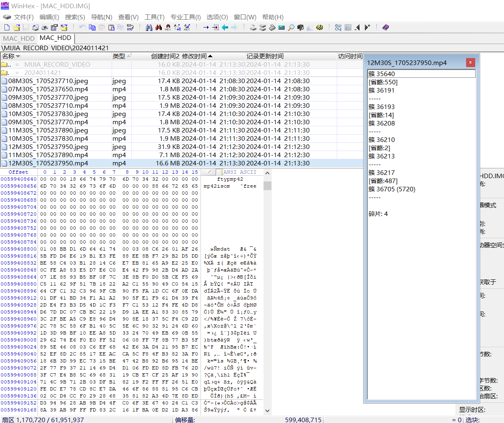Click the hex view scrollbar down arrow

(268, 411)
